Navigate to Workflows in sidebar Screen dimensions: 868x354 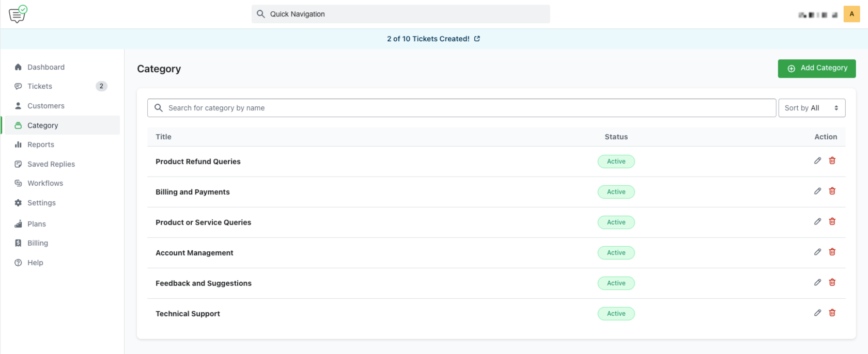(x=45, y=183)
